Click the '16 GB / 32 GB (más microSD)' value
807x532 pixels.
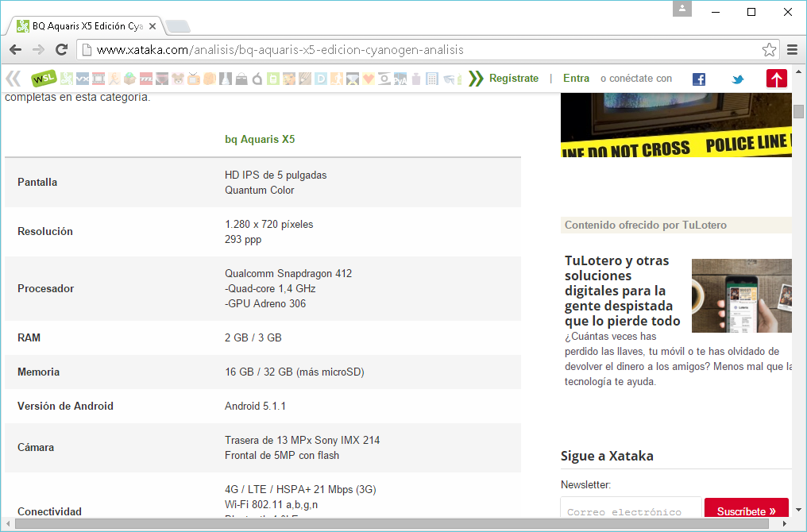tap(295, 372)
